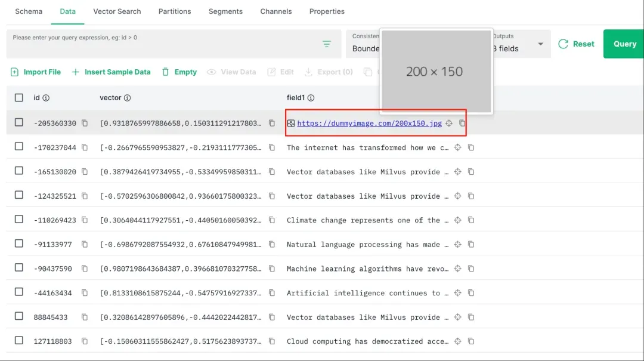This screenshot has width=644, height=361.
Task: Click the info icon beside id header
Action: (x=46, y=98)
